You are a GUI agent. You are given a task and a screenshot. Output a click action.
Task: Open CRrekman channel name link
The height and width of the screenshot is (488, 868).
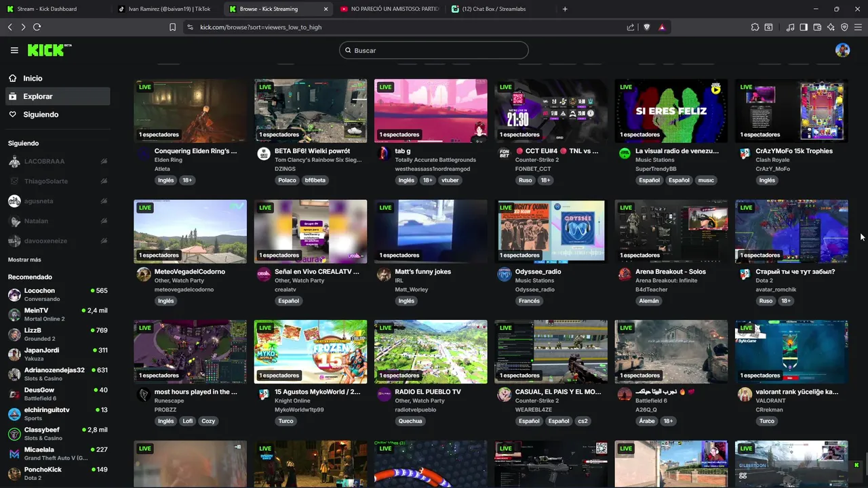(770, 409)
